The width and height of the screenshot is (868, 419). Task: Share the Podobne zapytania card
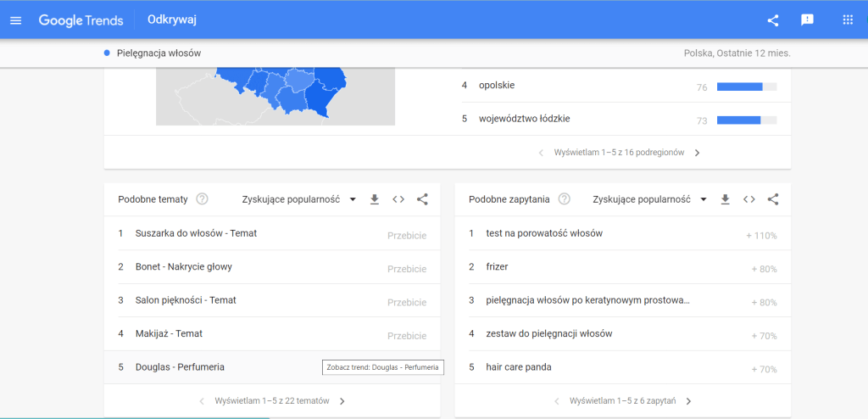click(x=773, y=199)
